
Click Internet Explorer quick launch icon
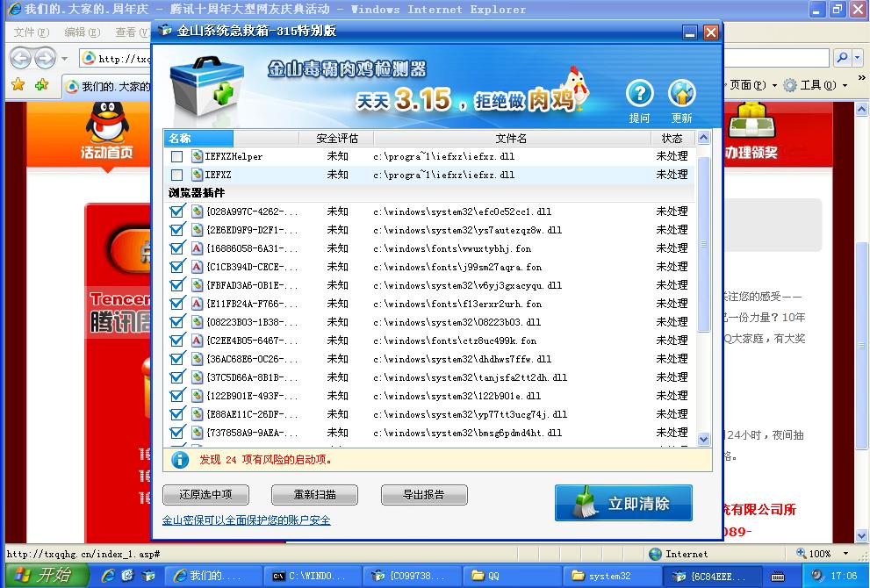click(108, 575)
